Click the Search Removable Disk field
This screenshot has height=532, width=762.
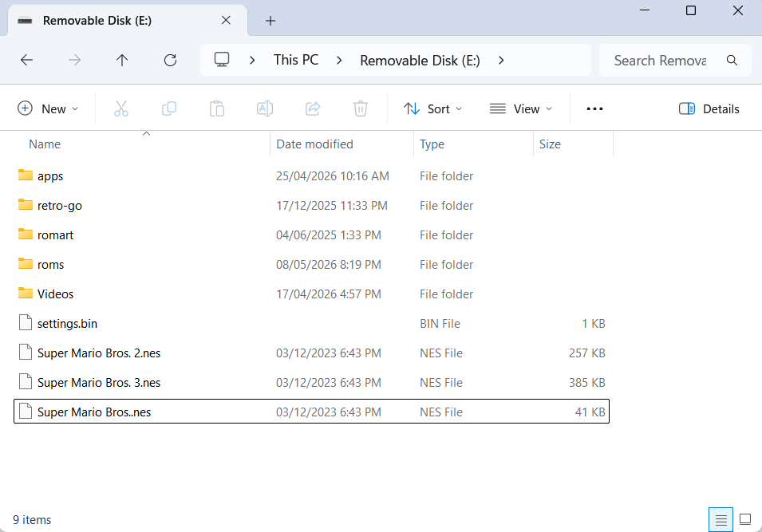click(x=676, y=61)
